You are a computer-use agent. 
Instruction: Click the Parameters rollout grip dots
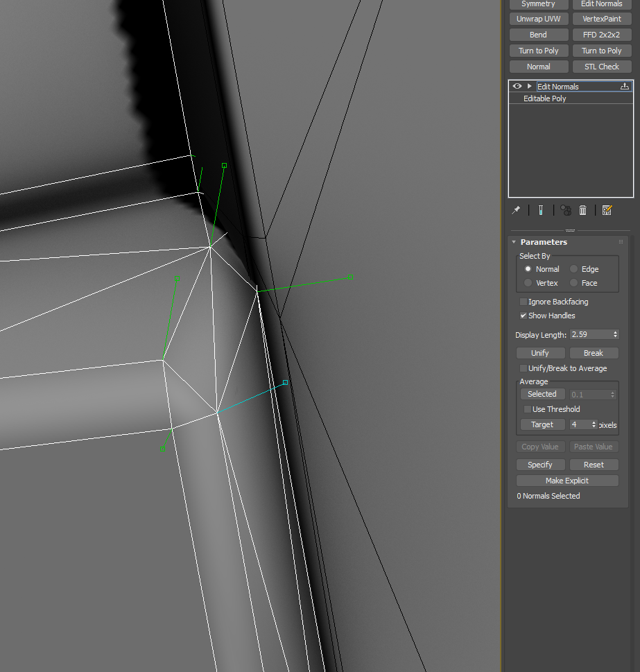click(x=621, y=242)
